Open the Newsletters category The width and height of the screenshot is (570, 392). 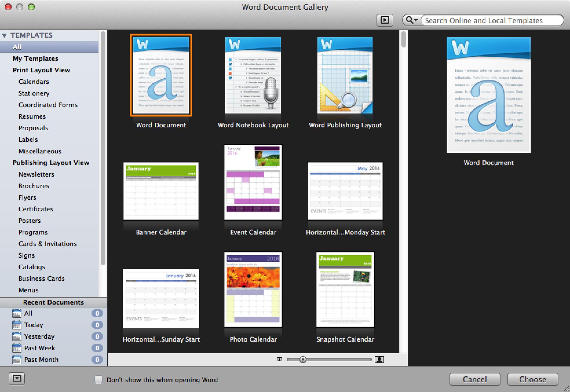pos(49,174)
